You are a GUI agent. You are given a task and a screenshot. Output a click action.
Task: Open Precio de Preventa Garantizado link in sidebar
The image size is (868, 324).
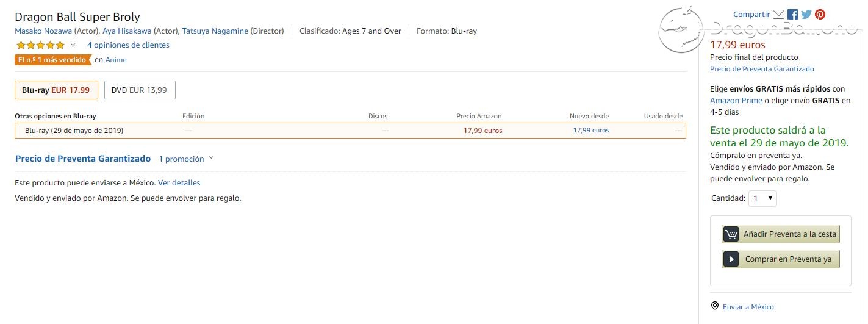[x=762, y=69]
